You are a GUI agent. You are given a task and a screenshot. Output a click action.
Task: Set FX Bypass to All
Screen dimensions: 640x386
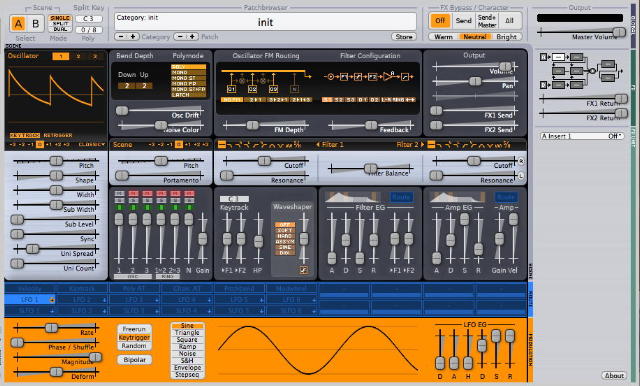509,20
